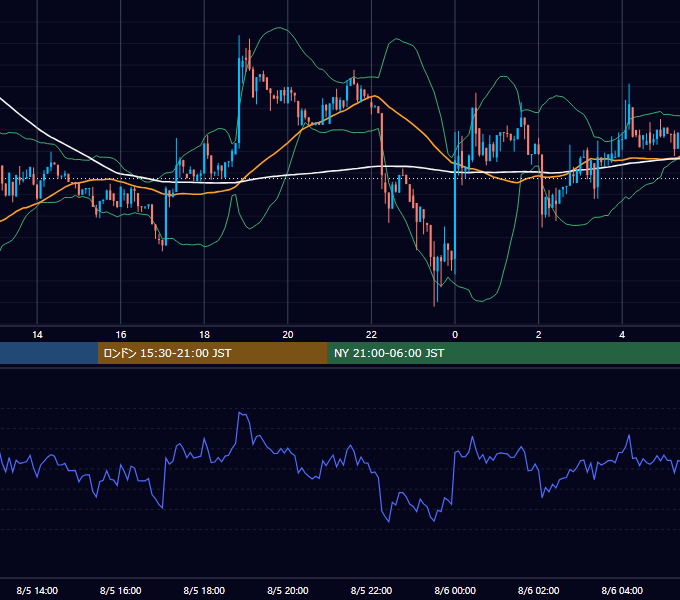680x600 pixels.
Task: Click the 22 hour axis label
Action: pos(371,335)
